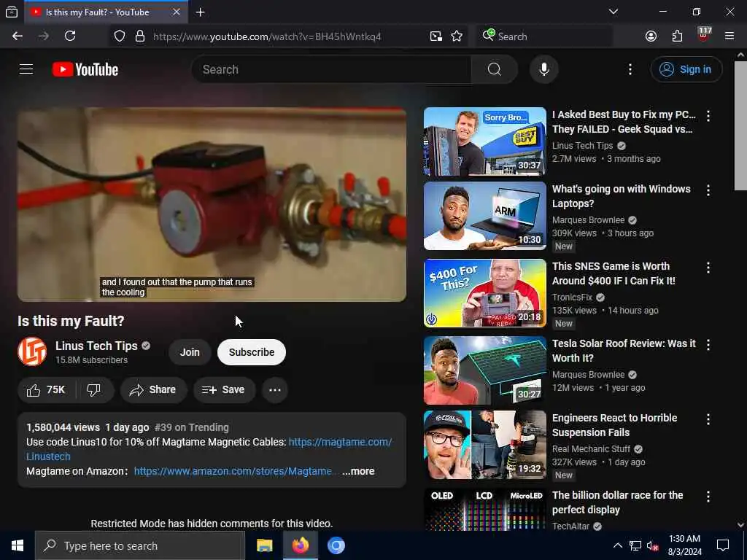Show tracking protection shield info
The image size is (747, 560).
[x=120, y=36]
